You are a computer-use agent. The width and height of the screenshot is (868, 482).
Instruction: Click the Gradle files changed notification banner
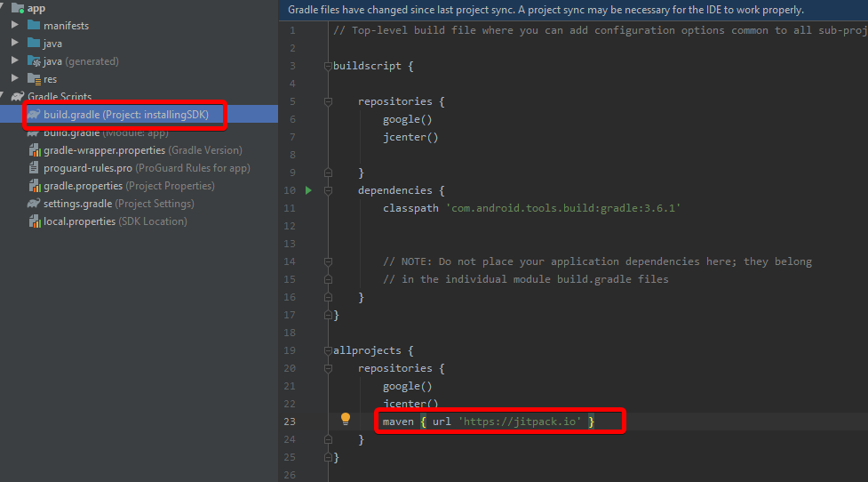pyautogui.click(x=545, y=10)
